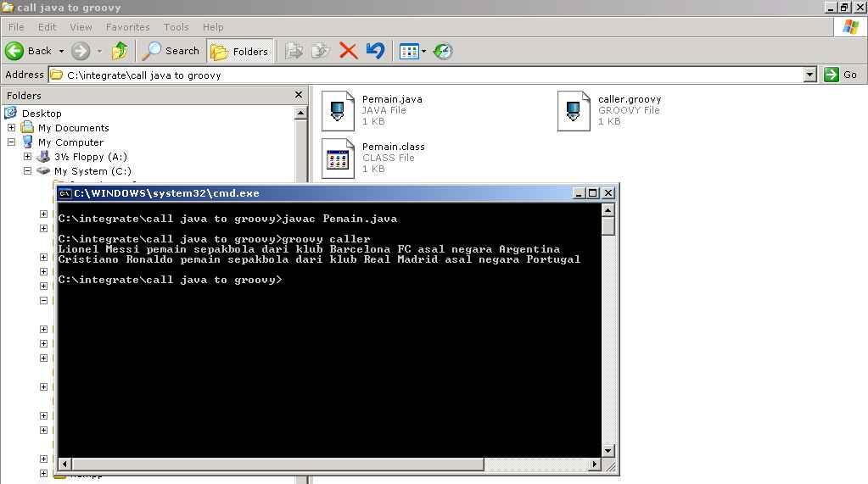Close the Folders pane
The image size is (868, 484).
click(x=299, y=95)
